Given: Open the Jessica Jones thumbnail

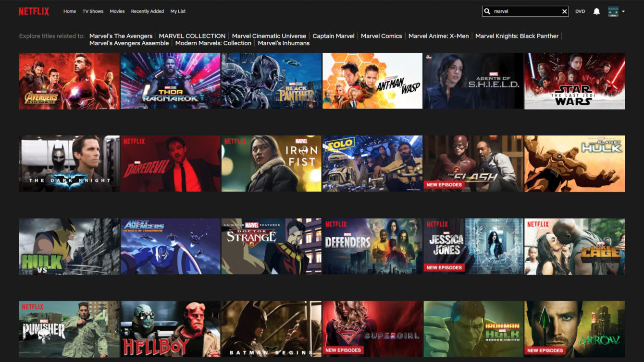Looking at the screenshot, I should [472, 246].
